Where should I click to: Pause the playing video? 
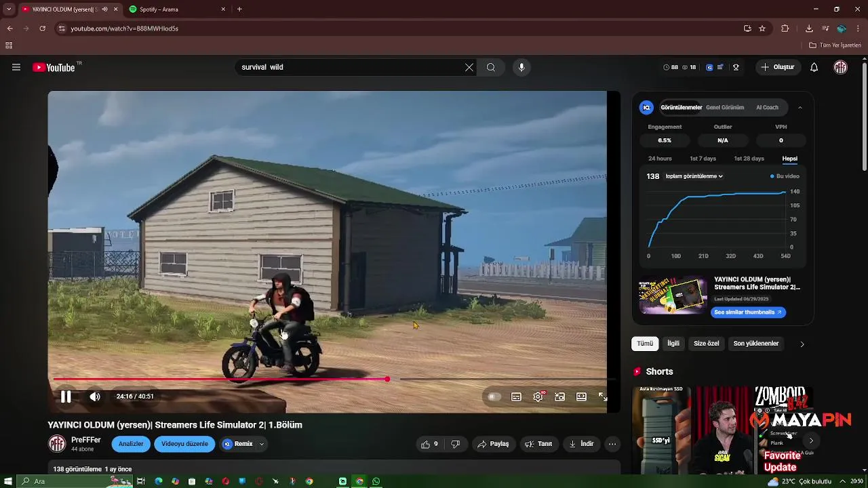66,397
